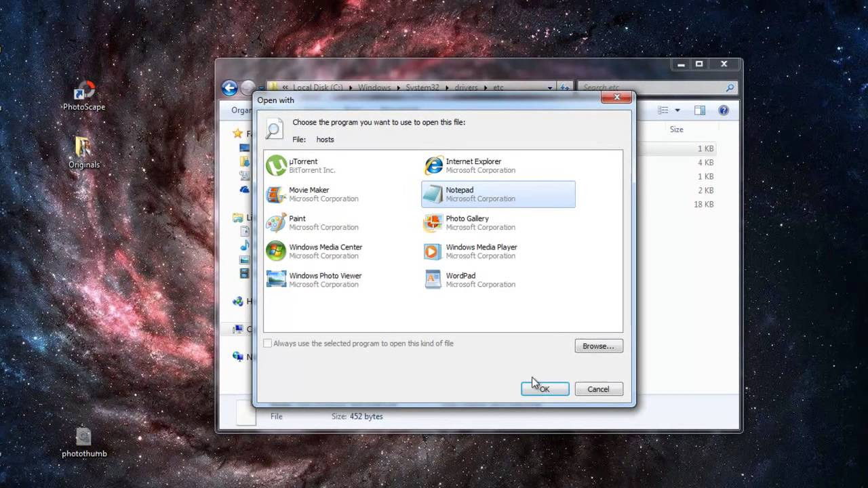Pick the Windows Media Center icon
The width and height of the screenshot is (868, 488).
[276, 251]
